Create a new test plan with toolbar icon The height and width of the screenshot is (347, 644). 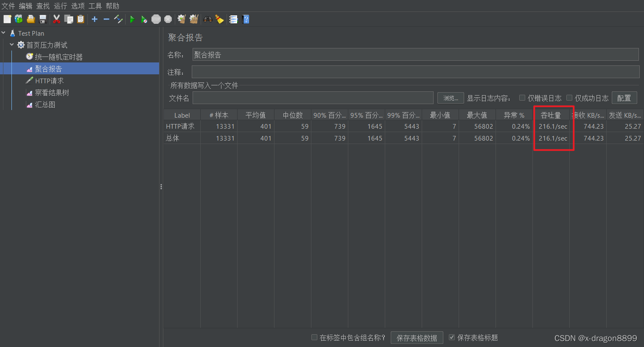pyautogui.click(x=7, y=19)
